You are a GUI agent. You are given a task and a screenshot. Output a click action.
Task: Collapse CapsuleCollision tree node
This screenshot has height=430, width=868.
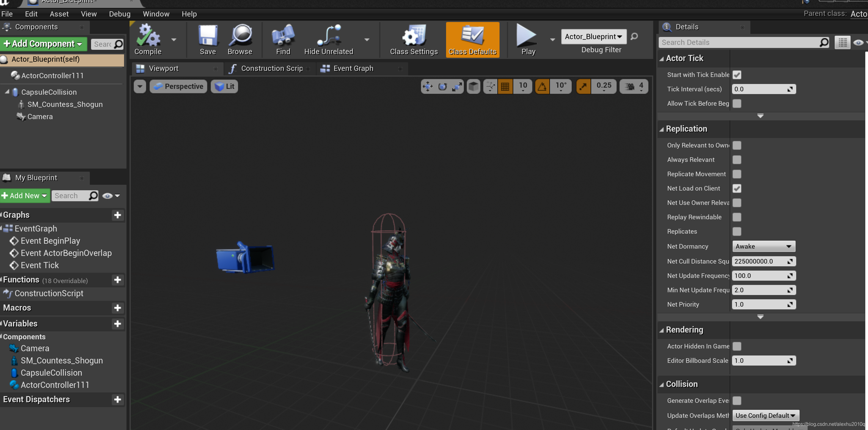coord(7,92)
